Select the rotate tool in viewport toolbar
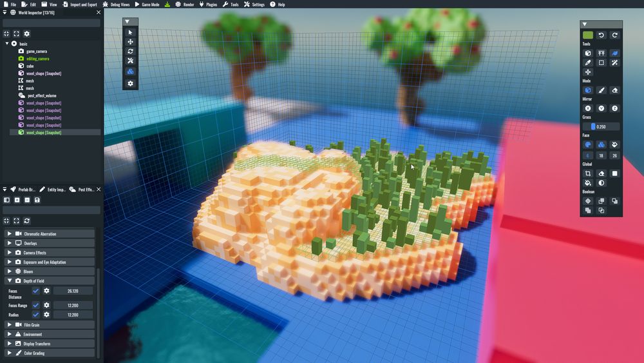 click(x=130, y=52)
